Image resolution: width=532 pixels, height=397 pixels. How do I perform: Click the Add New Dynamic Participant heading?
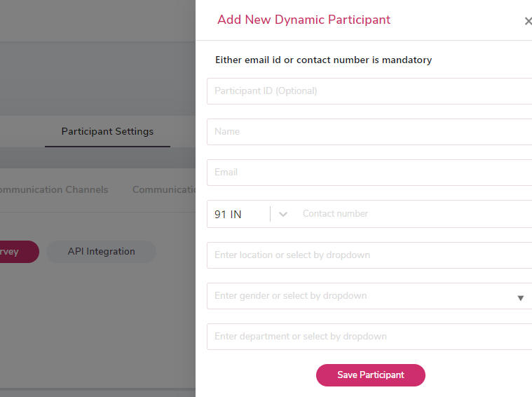pyautogui.click(x=303, y=20)
